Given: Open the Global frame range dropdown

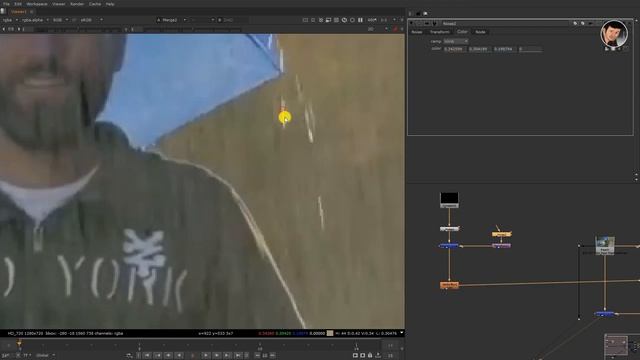Looking at the screenshot, I should pos(45,356).
